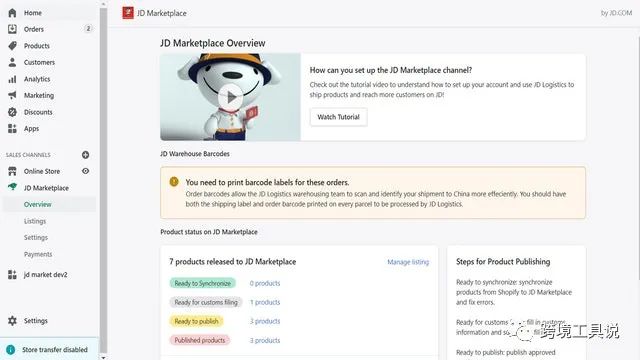Click the Ready to Synchronize badge
The width and height of the screenshot is (640, 360).
click(x=203, y=283)
